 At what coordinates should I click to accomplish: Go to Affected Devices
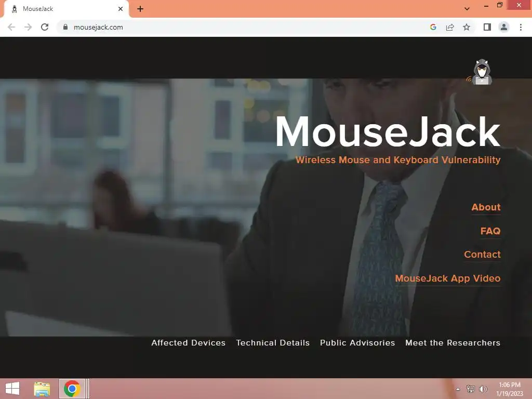coord(188,343)
